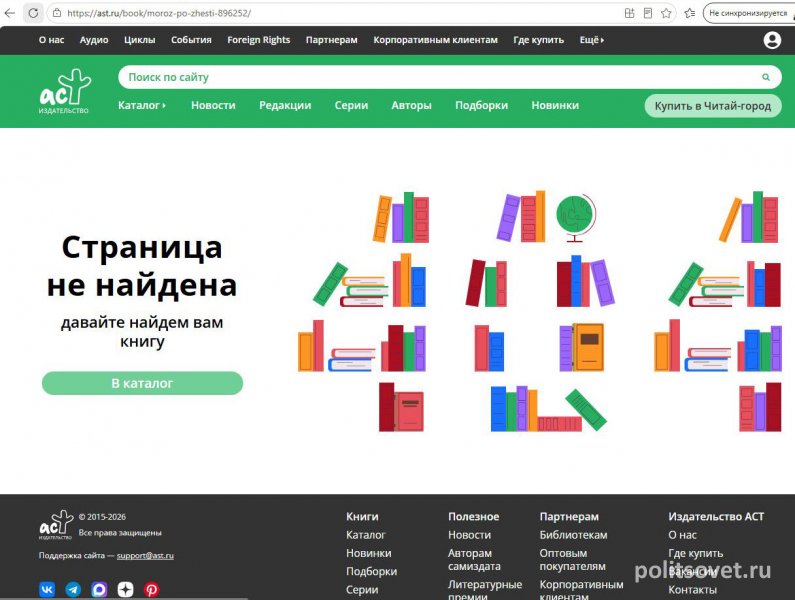Screen dimensions: 795x600
Task: Open footer Авторам самиздата link
Action: (x=474, y=559)
